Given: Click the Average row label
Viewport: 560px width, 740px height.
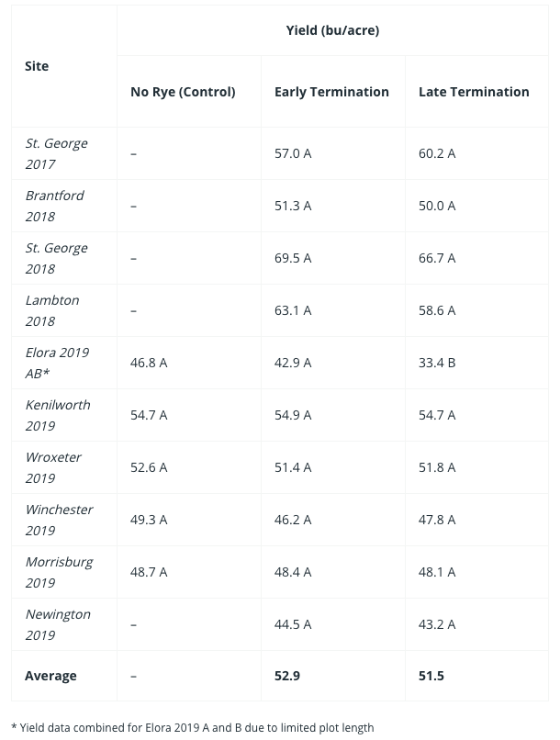Looking at the screenshot, I should pos(51,676).
